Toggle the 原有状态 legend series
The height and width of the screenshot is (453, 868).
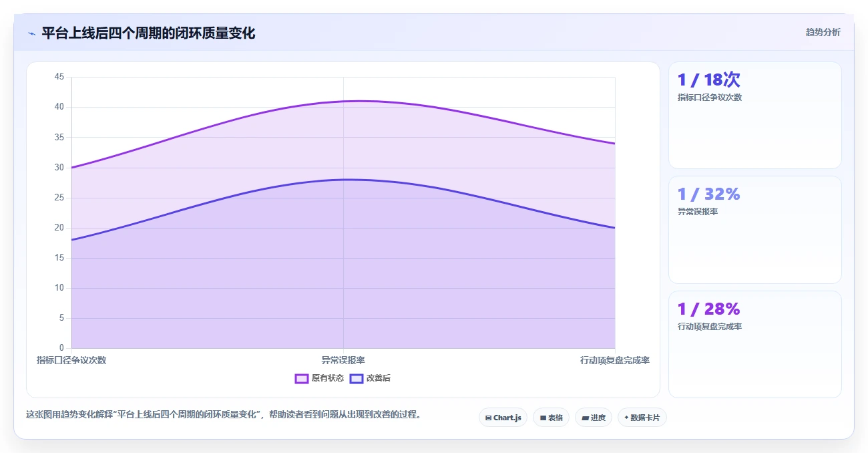tap(319, 378)
